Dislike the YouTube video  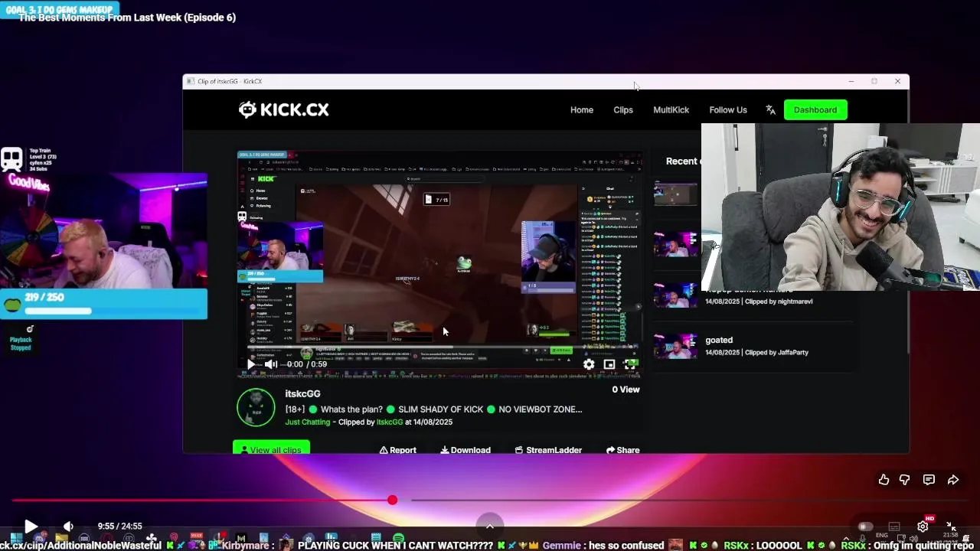pyautogui.click(x=905, y=480)
